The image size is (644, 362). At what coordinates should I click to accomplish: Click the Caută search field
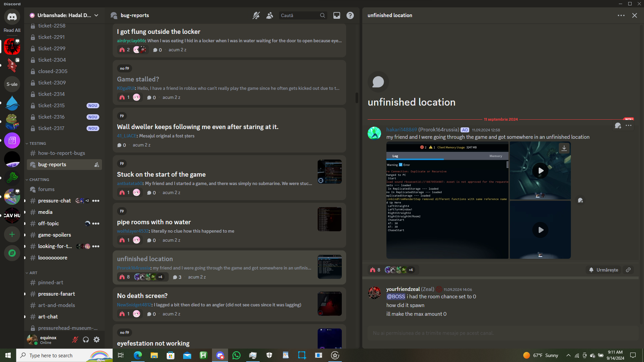click(x=299, y=15)
